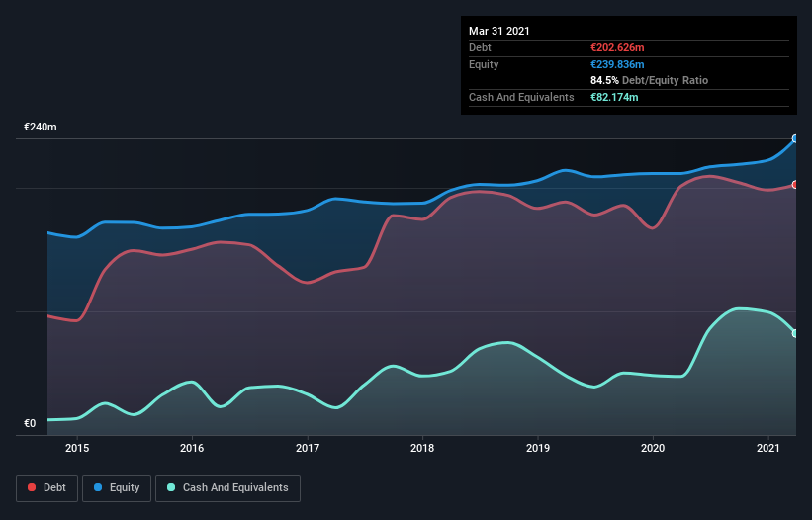812x520 pixels.
Task: Click the Debt row label in tooltip
Action: coord(480,47)
